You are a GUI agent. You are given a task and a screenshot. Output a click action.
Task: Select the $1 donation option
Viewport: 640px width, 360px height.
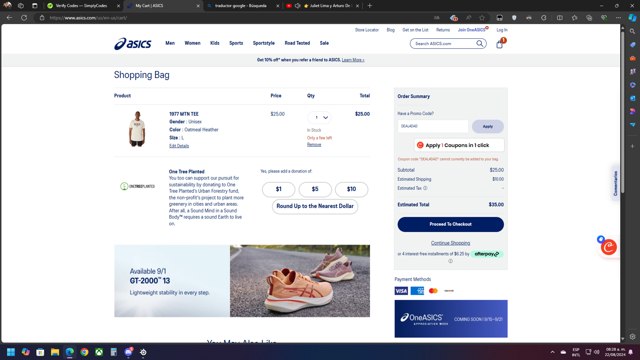click(278, 189)
